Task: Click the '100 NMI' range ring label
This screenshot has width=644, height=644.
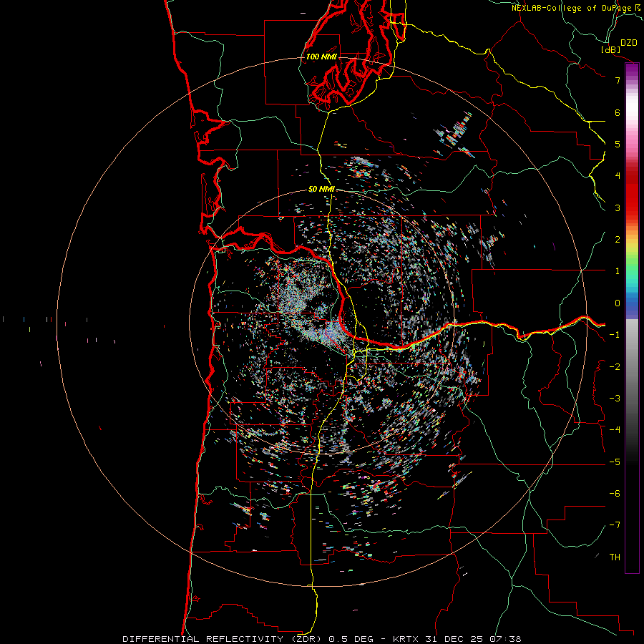Action: 321,57
